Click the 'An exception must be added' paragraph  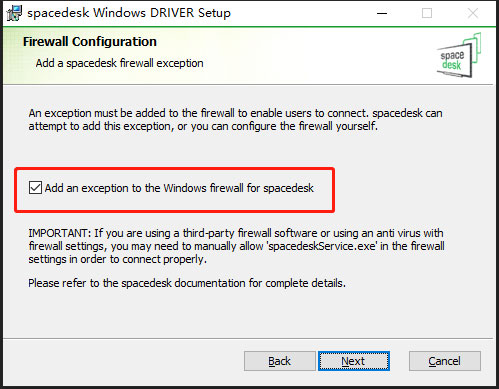235,120
